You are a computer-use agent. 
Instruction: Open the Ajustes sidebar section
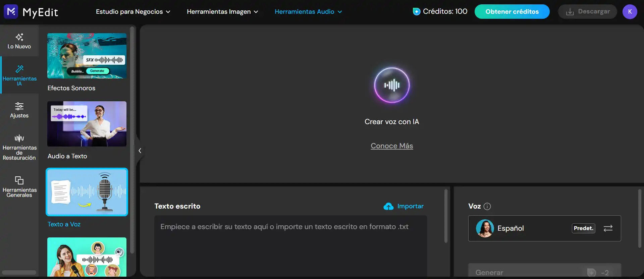[x=19, y=110]
